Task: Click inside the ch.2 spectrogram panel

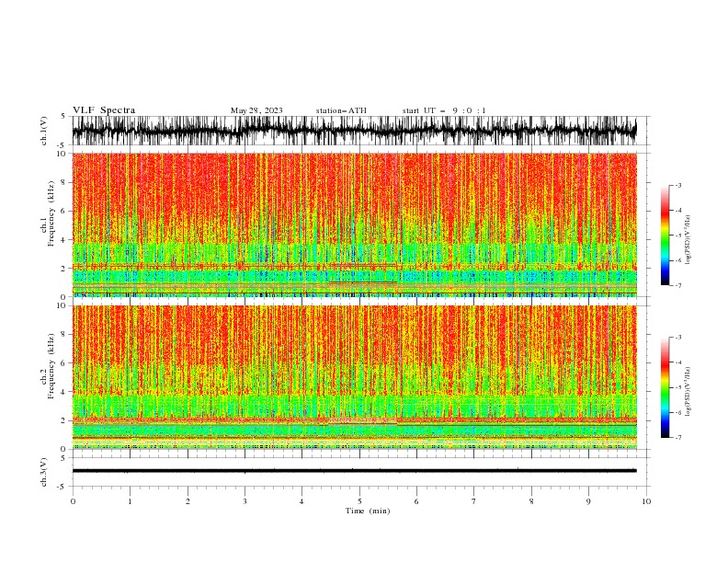Action: pos(354,377)
